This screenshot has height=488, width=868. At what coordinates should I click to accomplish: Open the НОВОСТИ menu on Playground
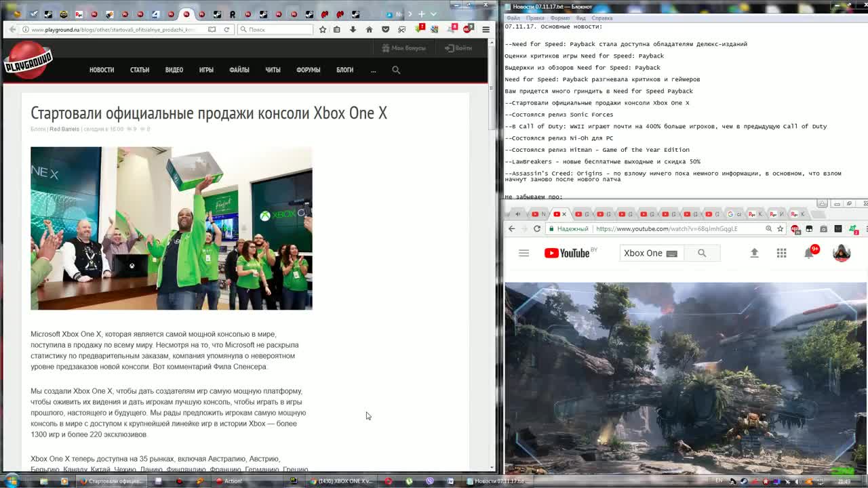coord(102,70)
